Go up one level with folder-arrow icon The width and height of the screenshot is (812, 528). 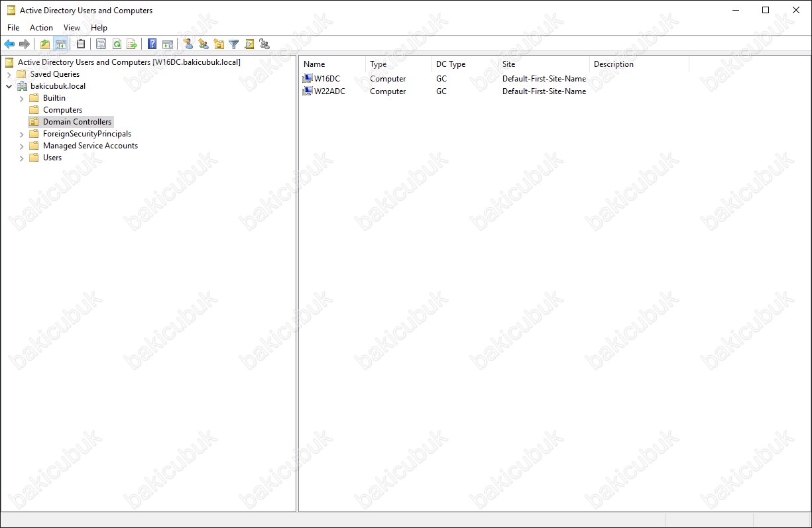(x=45, y=44)
